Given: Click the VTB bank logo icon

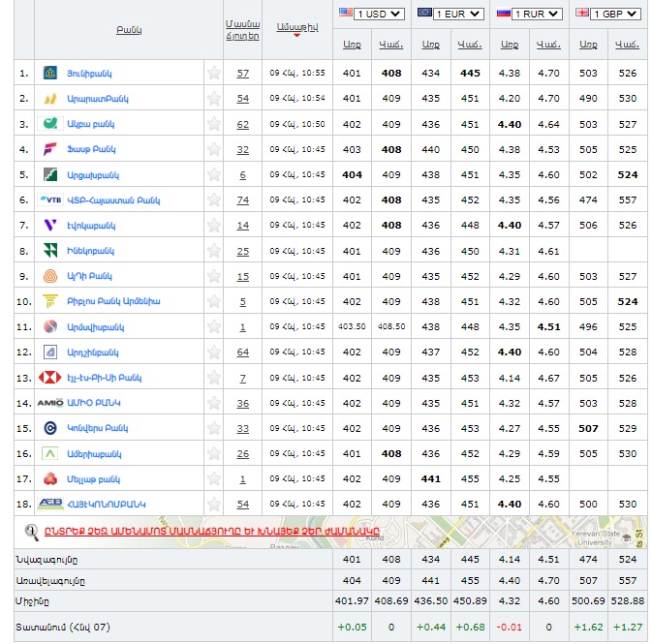Looking at the screenshot, I should pyautogui.click(x=50, y=199).
